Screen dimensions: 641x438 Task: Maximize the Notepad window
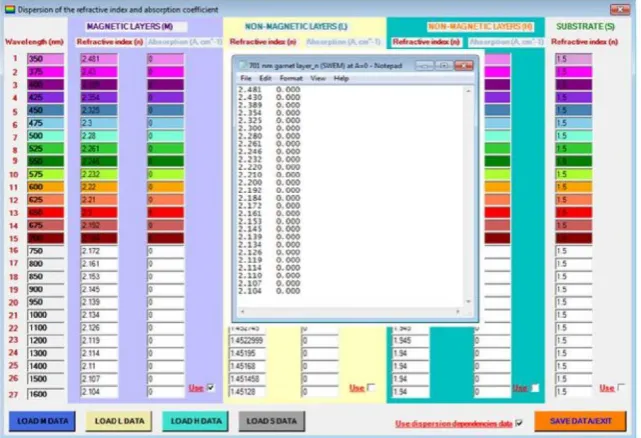[x=444, y=65]
